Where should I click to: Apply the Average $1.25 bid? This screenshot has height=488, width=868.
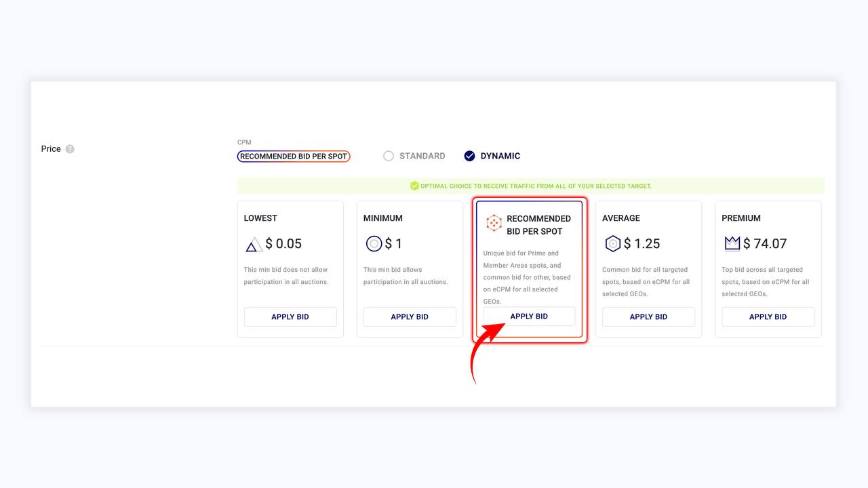point(648,317)
